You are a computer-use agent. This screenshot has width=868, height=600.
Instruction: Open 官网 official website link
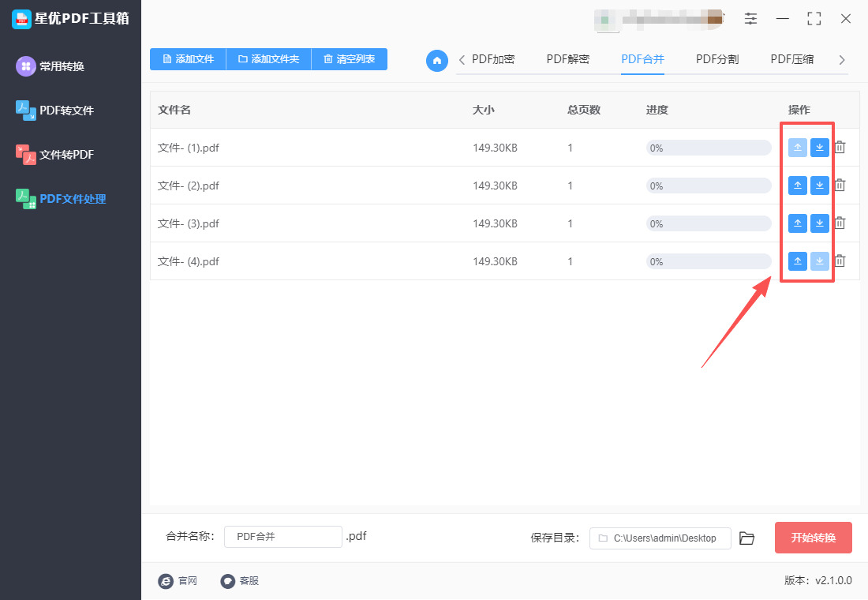[x=178, y=580]
